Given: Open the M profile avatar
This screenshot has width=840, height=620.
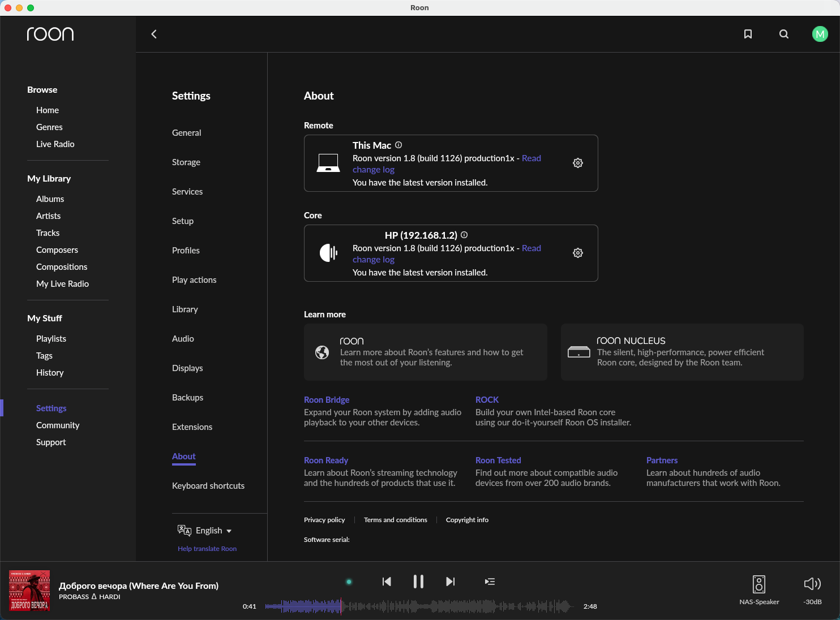Looking at the screenshot, I should (820, 34).
